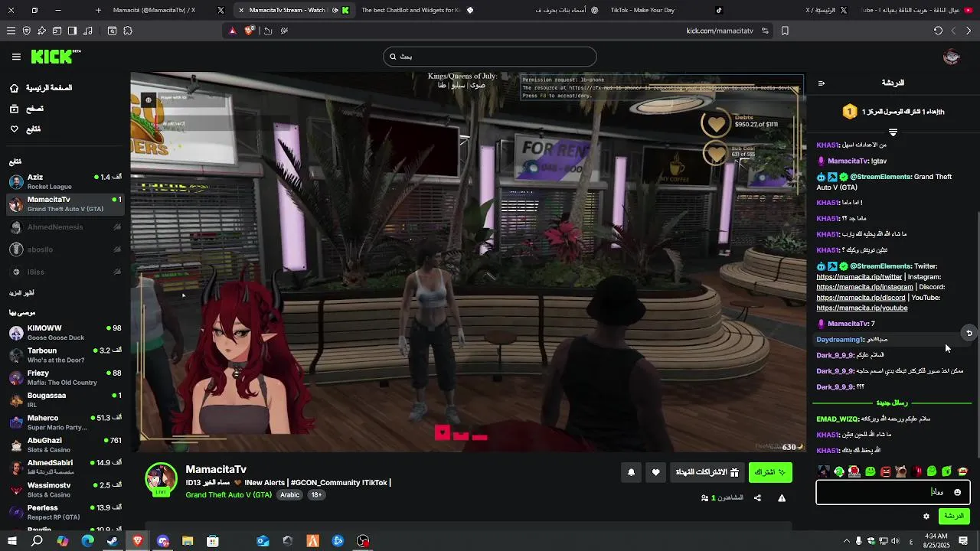Viewport: 980px width, 551px height.
Task: Open the Kick sidebar hamburger menu
Action: [x=16, y=57]
